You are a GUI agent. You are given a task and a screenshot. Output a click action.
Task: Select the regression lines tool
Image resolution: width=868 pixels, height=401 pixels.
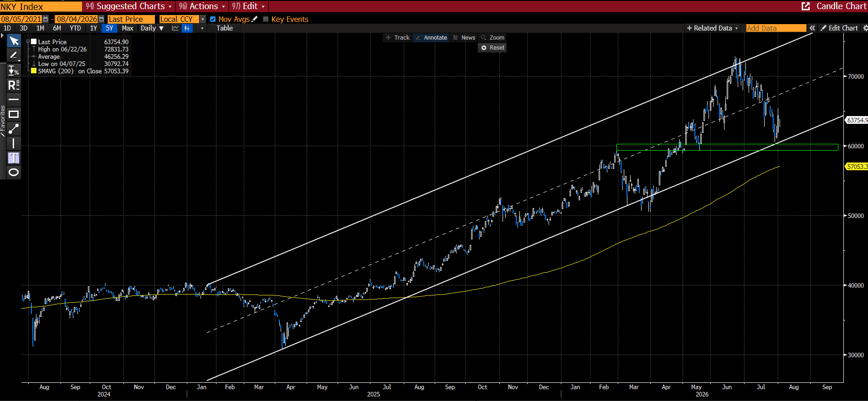pyautogui.click(x=14, y=85)
